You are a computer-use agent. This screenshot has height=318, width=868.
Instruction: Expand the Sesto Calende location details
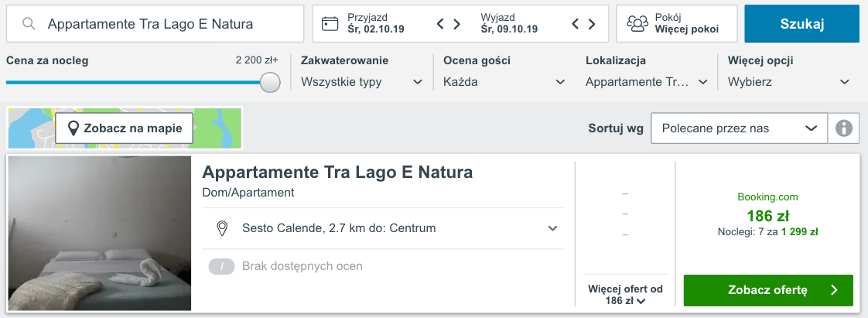[552, 228]
